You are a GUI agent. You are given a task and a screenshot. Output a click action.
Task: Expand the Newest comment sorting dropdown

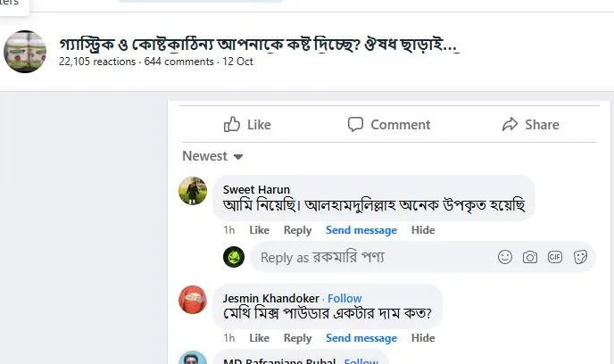(x=212, y=156)
